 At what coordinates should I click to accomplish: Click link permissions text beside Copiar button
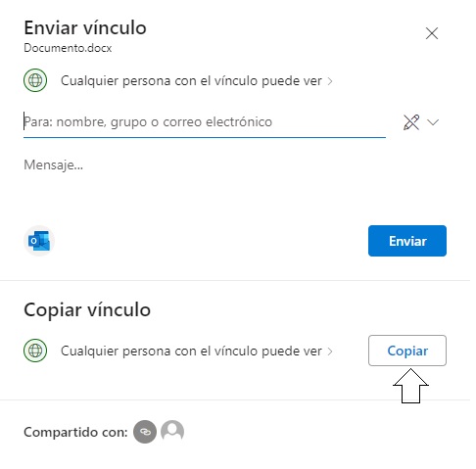[191, 352]
